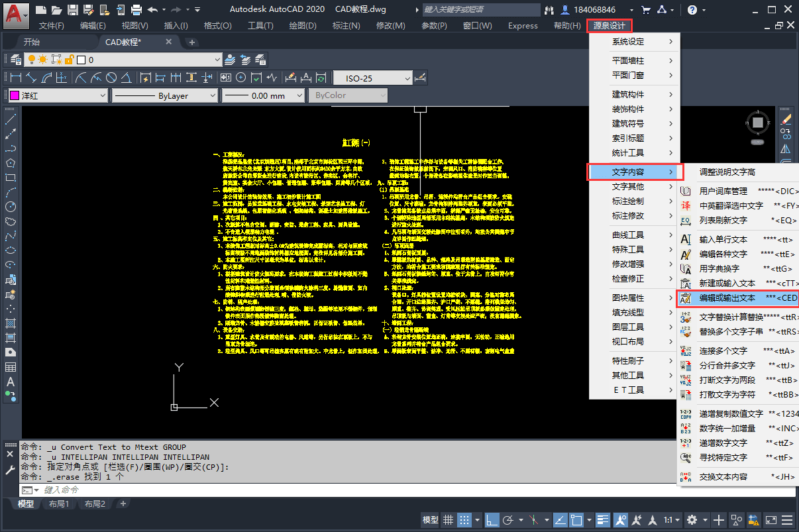
Task: Click the magenta 洋红 color swatch
Action: 13,95
